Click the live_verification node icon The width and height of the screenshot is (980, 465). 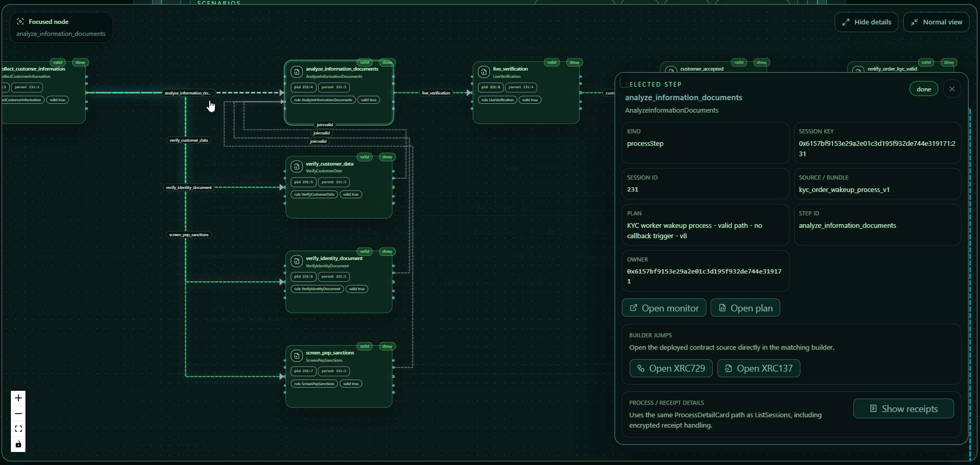[x=484, y=72]
